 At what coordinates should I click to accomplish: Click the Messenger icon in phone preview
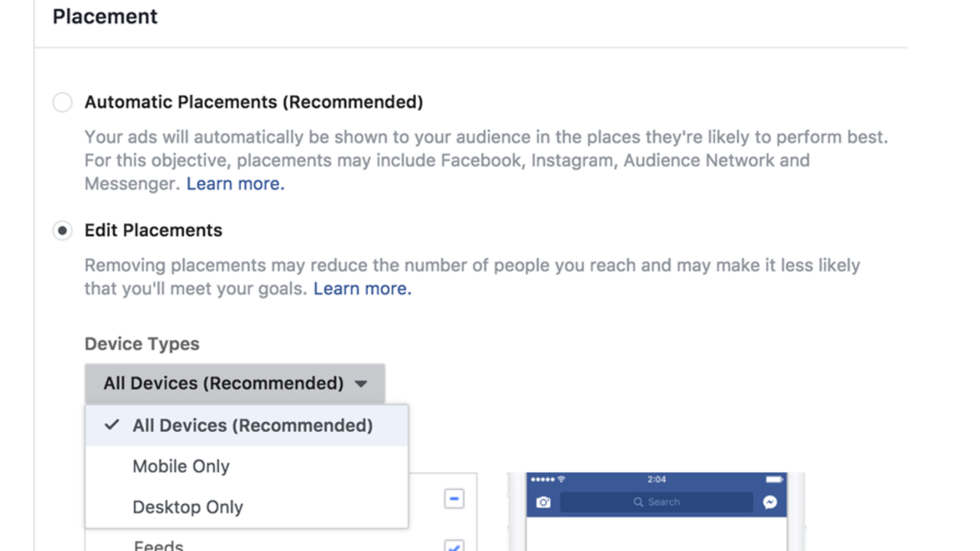(770, 503)
